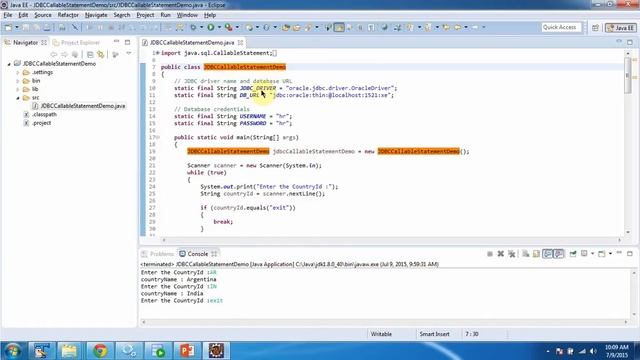Open the Source menu

tap(43, 15)
